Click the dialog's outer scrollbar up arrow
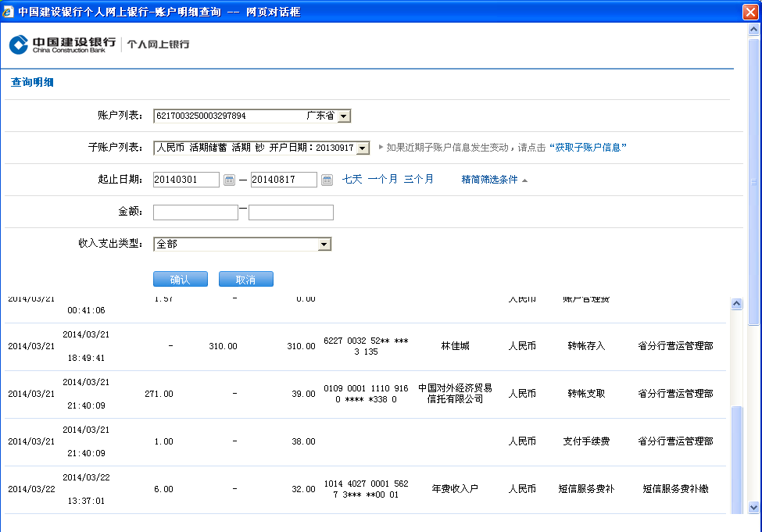This screenshot has height=532, width=762. pyautogui.click(x=753, y=29)
